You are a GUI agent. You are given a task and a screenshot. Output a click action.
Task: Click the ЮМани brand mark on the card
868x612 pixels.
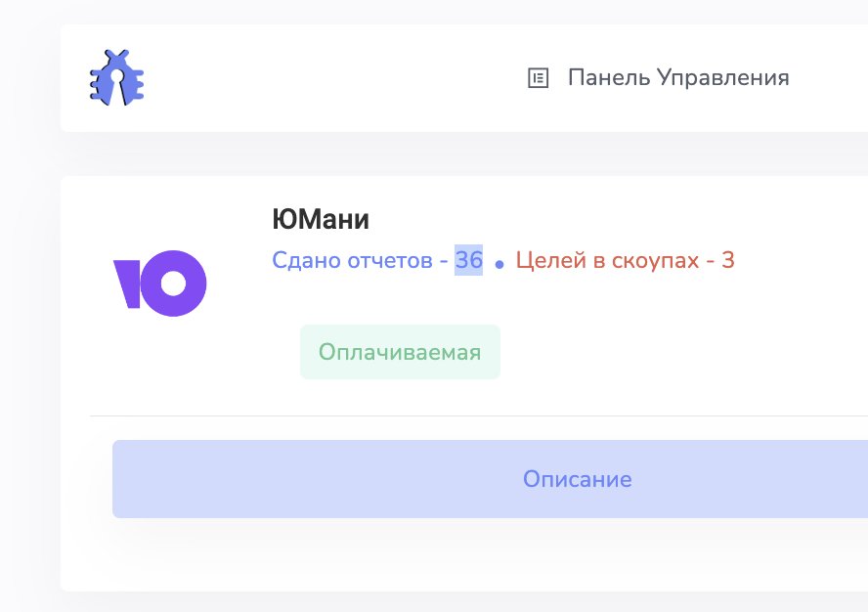pos(161,284)
